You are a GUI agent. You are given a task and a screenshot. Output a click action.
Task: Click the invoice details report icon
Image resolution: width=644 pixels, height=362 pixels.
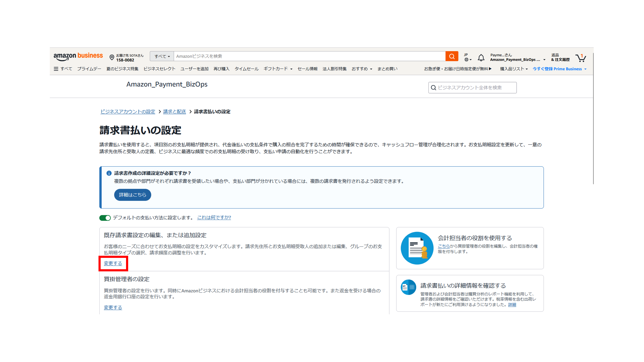tap(408, 287)
